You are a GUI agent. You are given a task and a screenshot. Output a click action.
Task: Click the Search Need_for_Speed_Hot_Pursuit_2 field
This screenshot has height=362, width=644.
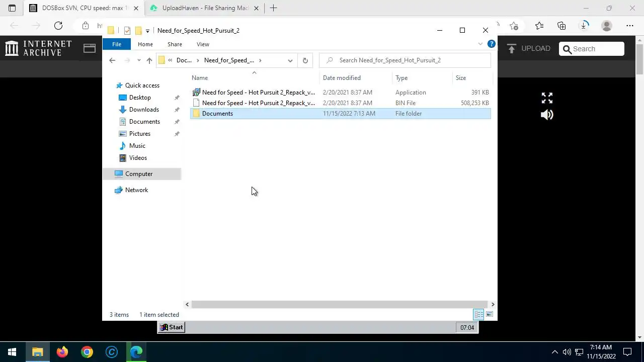(x=405, y=60)
